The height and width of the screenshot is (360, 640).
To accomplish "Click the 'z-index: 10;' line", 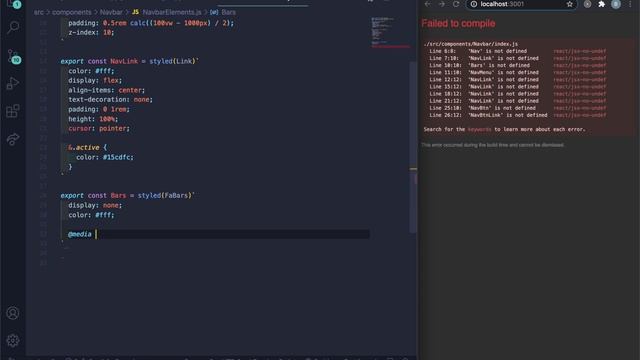I will pyautogui.click(x=91, y=33).
